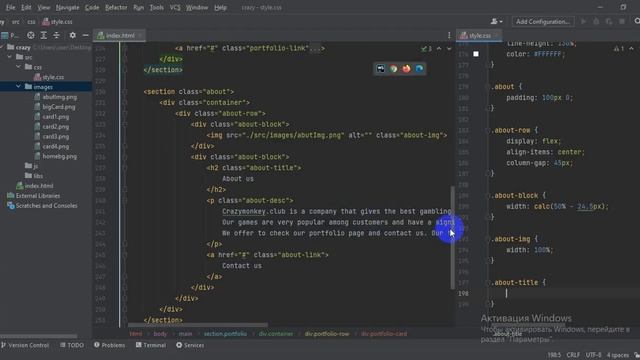
Task: Click the Stop button in toolbar
Action: 622,21
